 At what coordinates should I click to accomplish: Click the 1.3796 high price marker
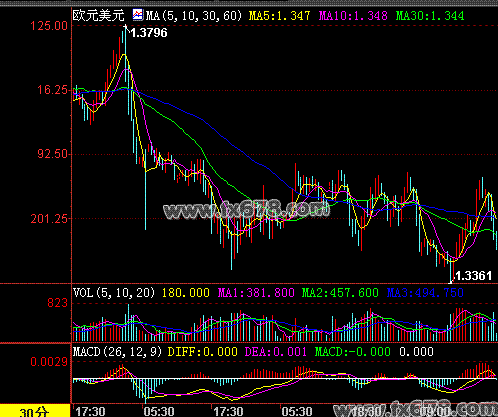coord(149,33)
